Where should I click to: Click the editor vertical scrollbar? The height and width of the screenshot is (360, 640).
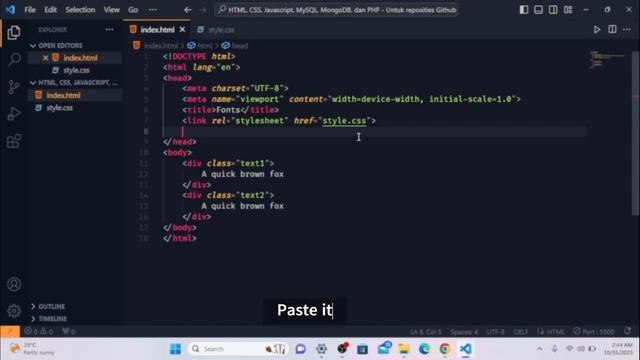(636, 133)
